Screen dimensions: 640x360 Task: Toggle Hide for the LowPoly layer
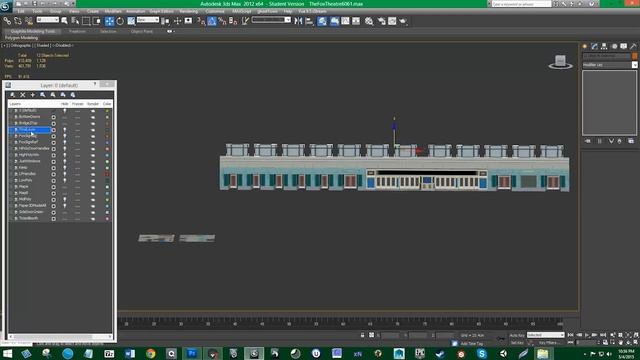tap(64, 180)
